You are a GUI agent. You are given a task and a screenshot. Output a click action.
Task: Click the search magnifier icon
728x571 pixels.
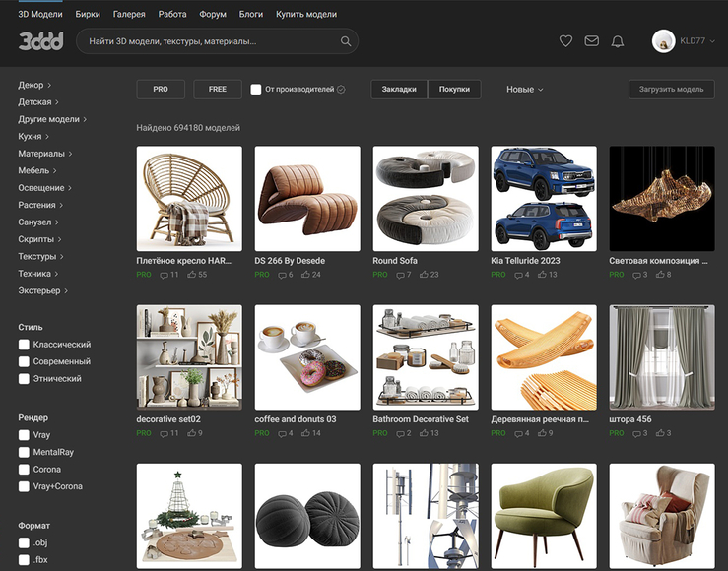point(346,41)
